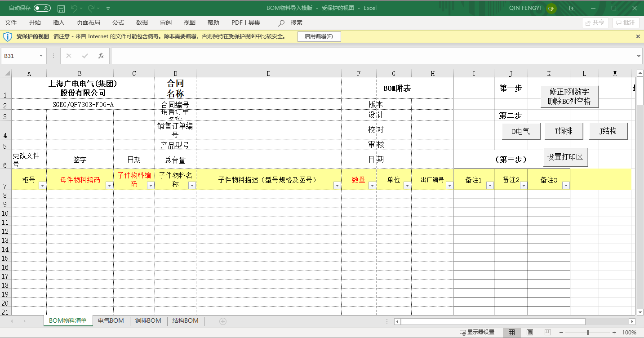Click the Enter checkmark in formula bar
Screen dimensions: 644x338
pyautogui.click(x=85, y=56)
